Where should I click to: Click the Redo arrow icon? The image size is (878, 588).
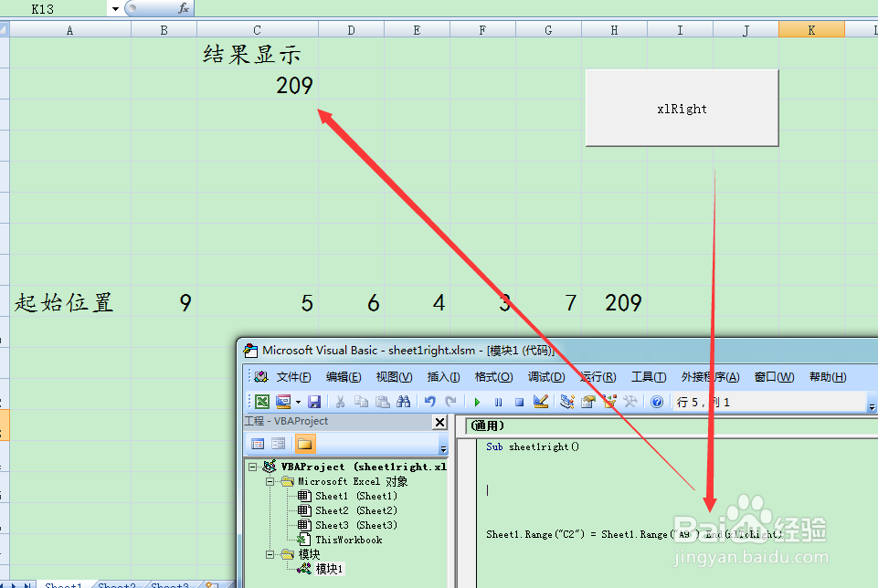pos(450,402)
